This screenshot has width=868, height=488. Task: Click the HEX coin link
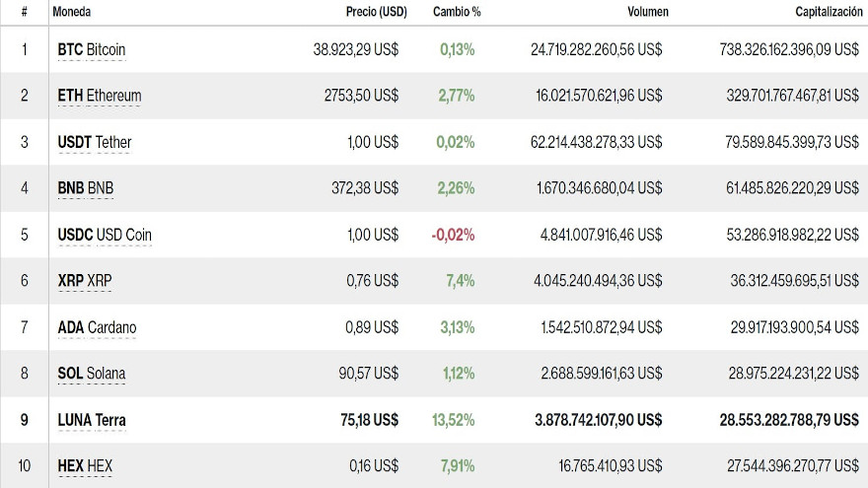[86, 465]
